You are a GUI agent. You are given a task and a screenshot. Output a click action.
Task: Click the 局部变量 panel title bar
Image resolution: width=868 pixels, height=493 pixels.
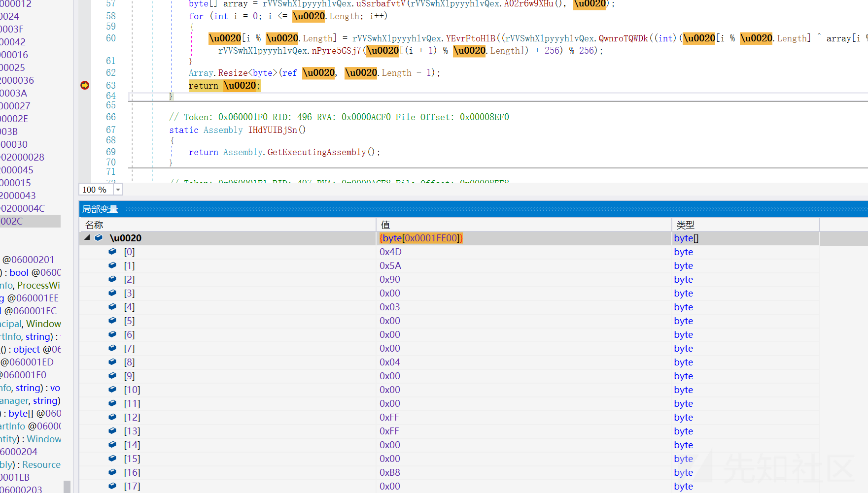473,209
